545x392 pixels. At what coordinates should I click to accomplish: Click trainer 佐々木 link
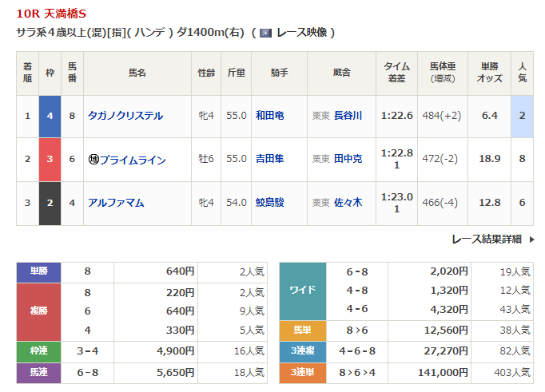tap(348, 203)
